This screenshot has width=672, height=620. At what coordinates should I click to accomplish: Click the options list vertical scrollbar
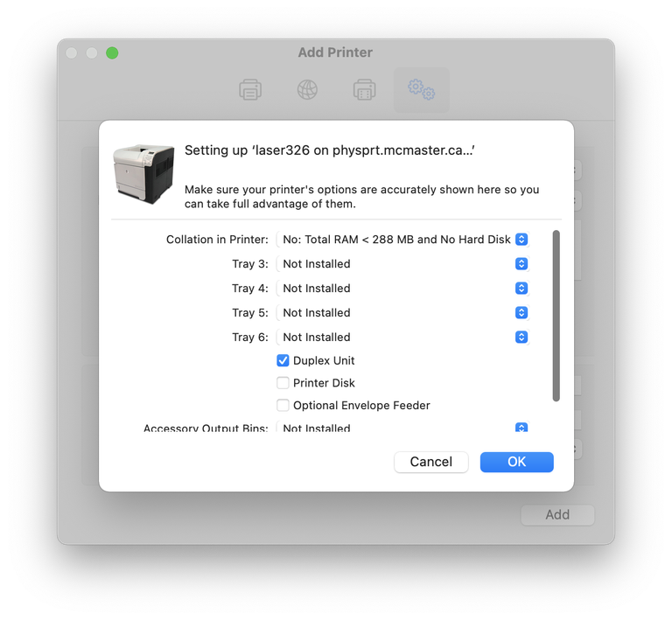pyautogui.click(x=556, y=316)
